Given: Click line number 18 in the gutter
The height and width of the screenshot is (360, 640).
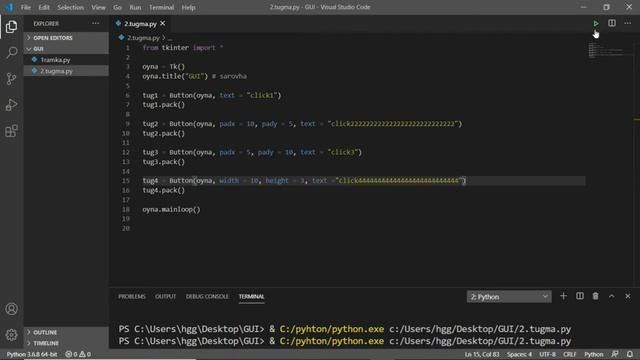Looking at the screenshot, I should (126, 209).
